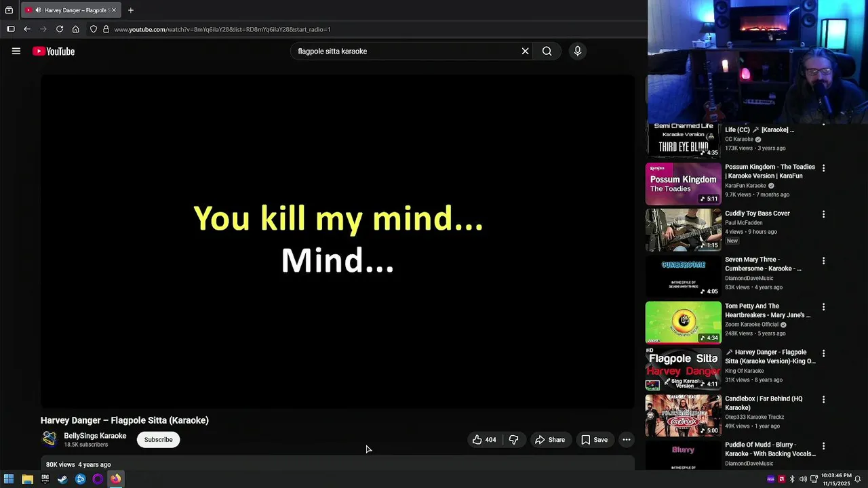Open Mary Jane's Last Dance thumbnail
868x488 pixels.
[684, 323]
